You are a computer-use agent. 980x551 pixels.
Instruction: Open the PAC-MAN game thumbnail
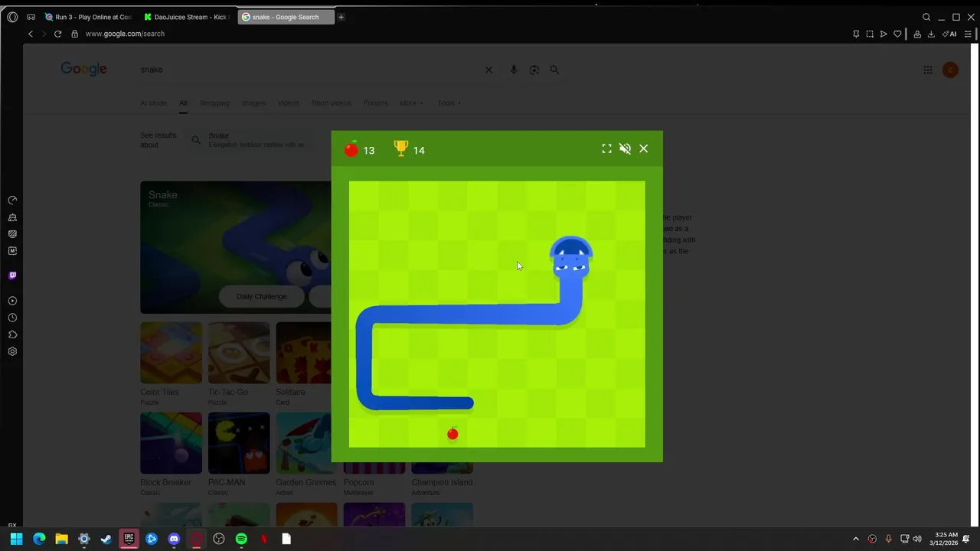pos(239,443)
